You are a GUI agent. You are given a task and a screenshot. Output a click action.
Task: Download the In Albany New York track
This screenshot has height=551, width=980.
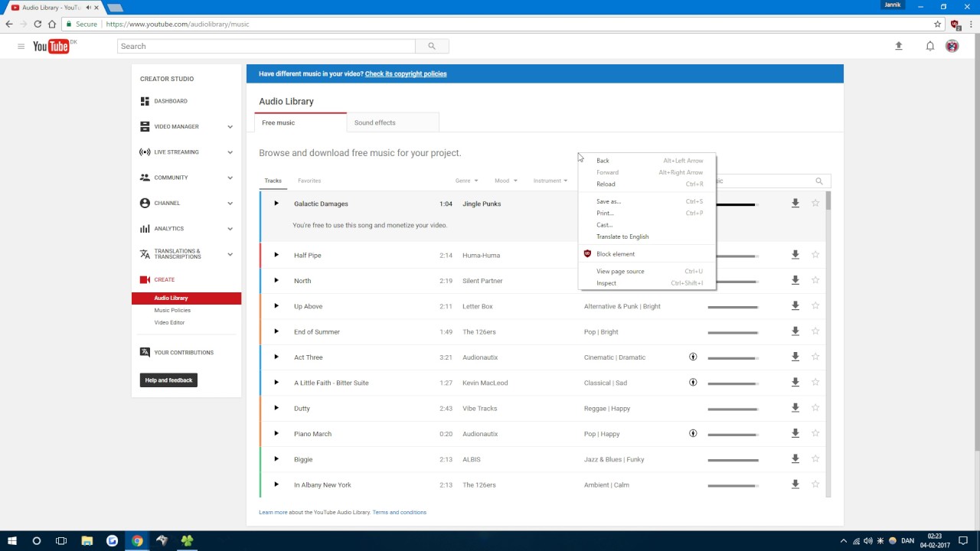tap(795, 484)
